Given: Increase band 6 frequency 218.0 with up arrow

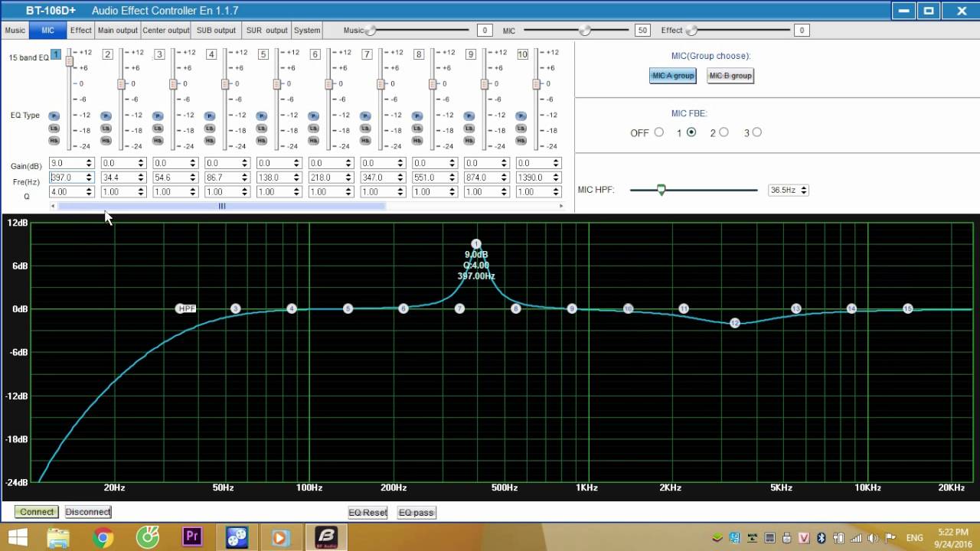Looking at the screenshot, I should point(349,175).
